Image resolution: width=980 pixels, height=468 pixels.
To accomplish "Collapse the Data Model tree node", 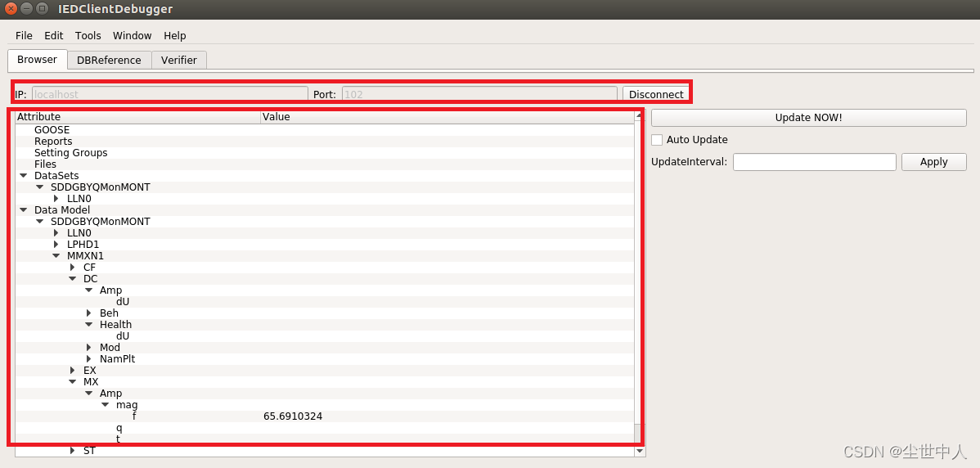I will 23,210.
